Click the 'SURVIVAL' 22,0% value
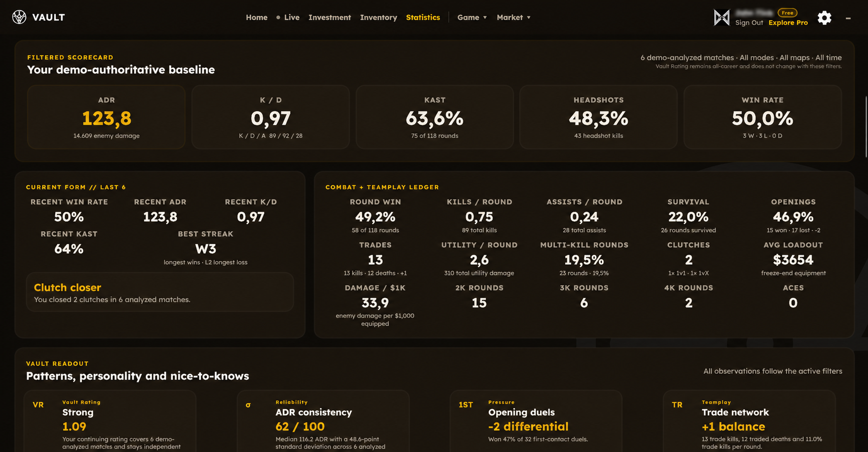This screenshot has height=452, width=868. [x=688, y=217]
